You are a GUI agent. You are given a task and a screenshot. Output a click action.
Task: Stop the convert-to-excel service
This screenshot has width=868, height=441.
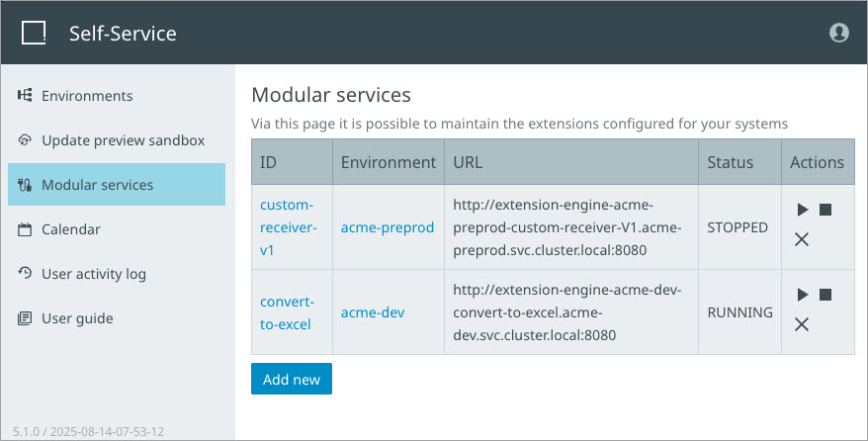click(x=825, y=295)
